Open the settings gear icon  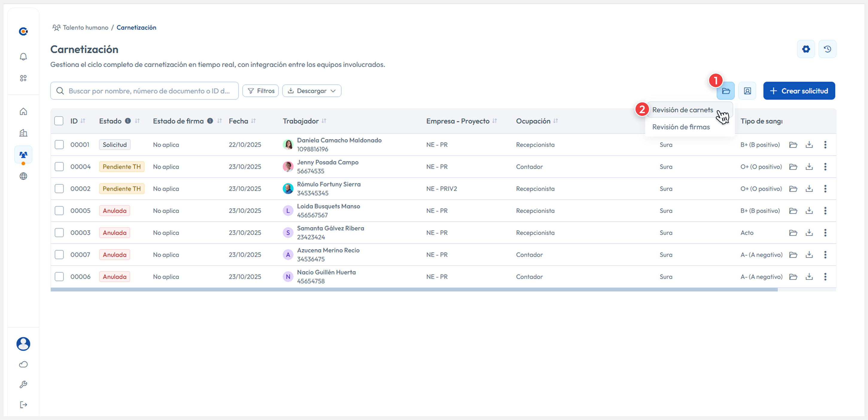[806, 49]
